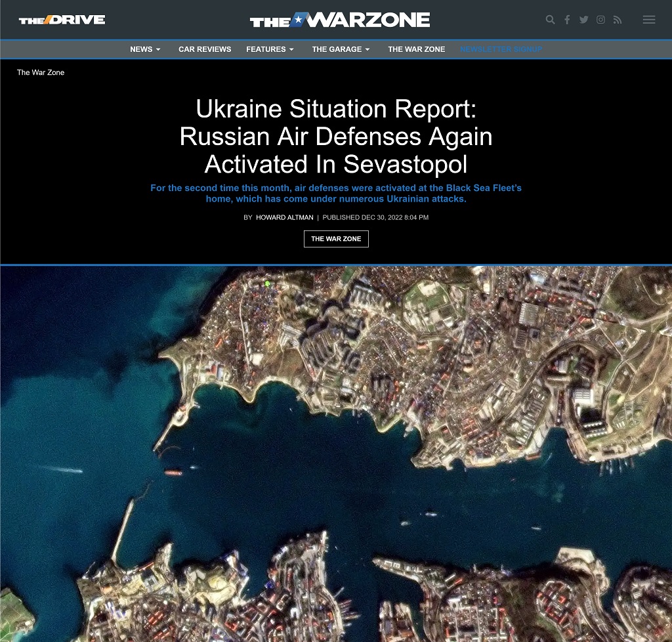Click The War Zone breadcrumb link
The image size is (672, 642).
(41, 72)
